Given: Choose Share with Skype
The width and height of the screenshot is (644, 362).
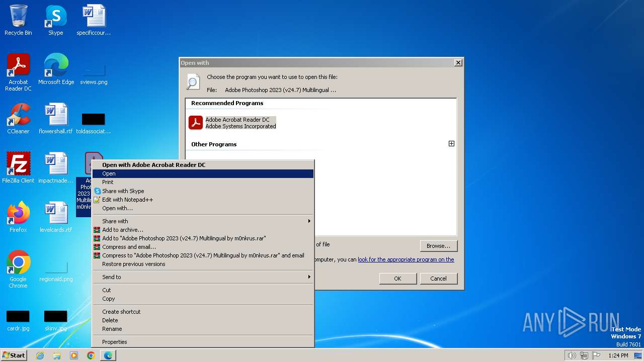Looking at the screenshot, I should 202,191.
